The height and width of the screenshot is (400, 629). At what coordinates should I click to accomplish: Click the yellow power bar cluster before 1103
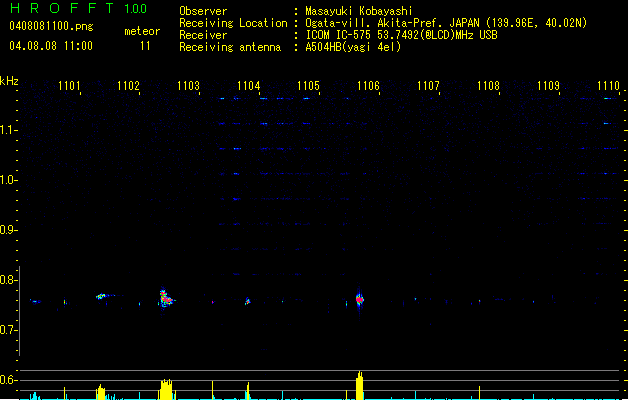[166, 389]
